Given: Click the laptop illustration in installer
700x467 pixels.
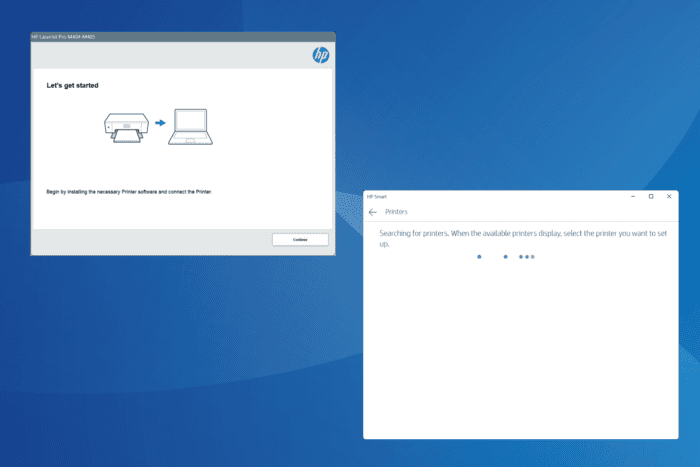Looking at the screenshot, I should click(x=191, y=127).
